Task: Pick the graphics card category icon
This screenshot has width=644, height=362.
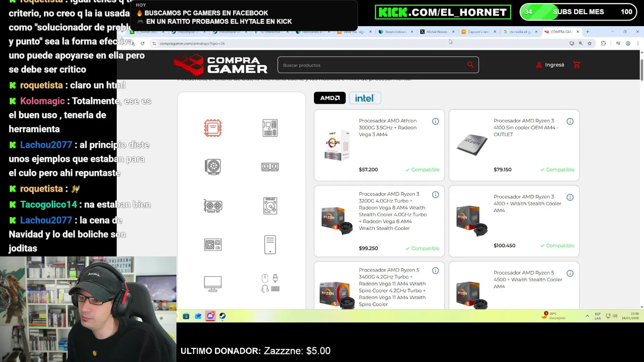Action: click(x=213, y=206)
